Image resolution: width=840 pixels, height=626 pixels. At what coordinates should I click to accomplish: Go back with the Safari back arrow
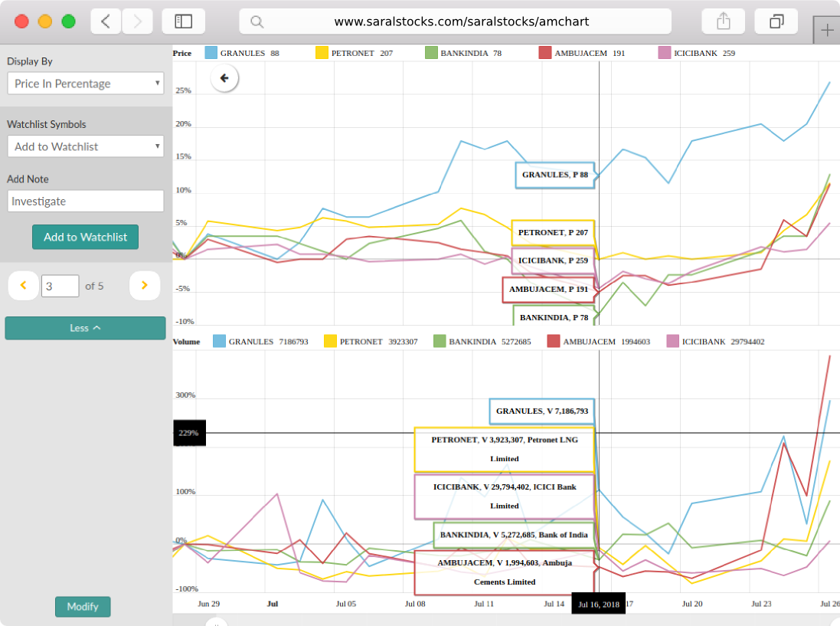[x=106, y=21]
